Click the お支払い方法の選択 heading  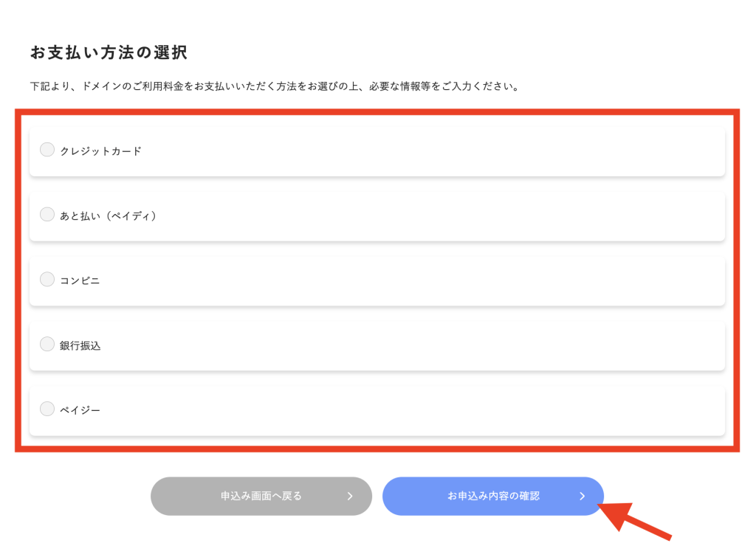coord(109,52)
